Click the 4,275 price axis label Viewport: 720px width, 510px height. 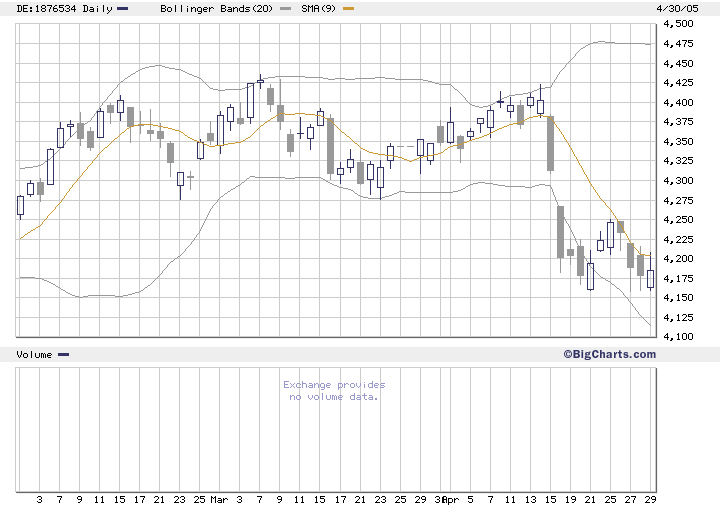679,200
